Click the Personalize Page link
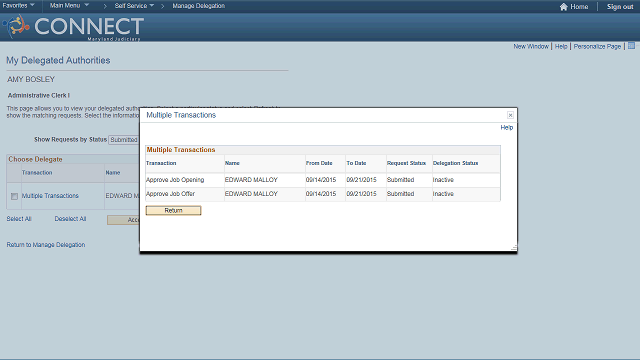640x360 pixels. 597,47
